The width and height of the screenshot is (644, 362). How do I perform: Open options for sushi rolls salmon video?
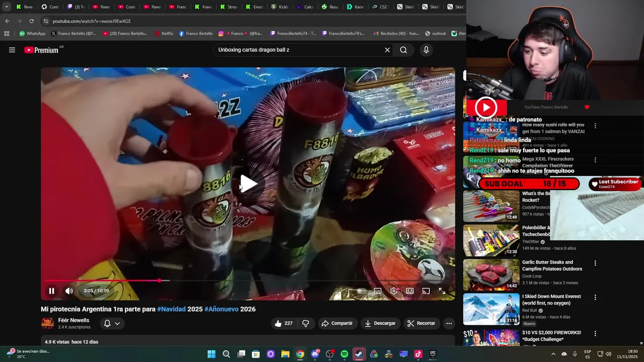pyautogui.click(x=595, y=126)
